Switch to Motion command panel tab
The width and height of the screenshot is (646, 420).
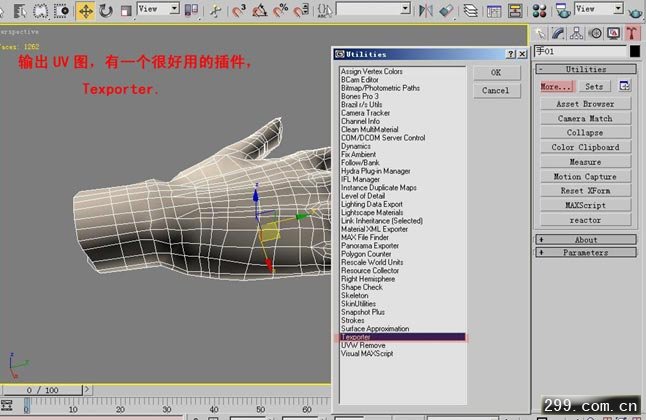(595, 33)
